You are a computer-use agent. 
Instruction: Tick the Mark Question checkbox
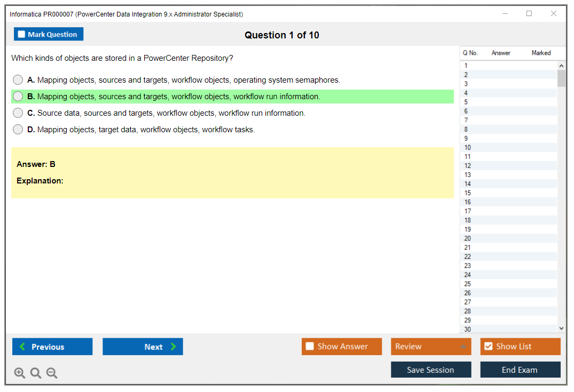point(21,34)
